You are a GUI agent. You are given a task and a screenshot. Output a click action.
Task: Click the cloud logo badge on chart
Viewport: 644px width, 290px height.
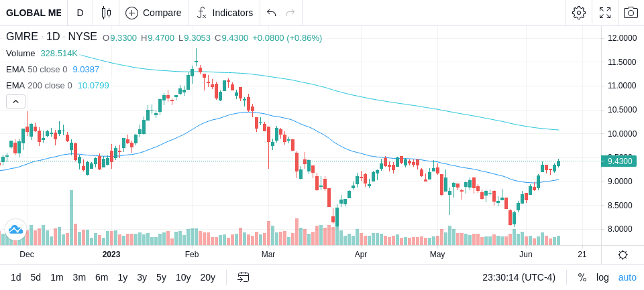(x=15, y=230)
